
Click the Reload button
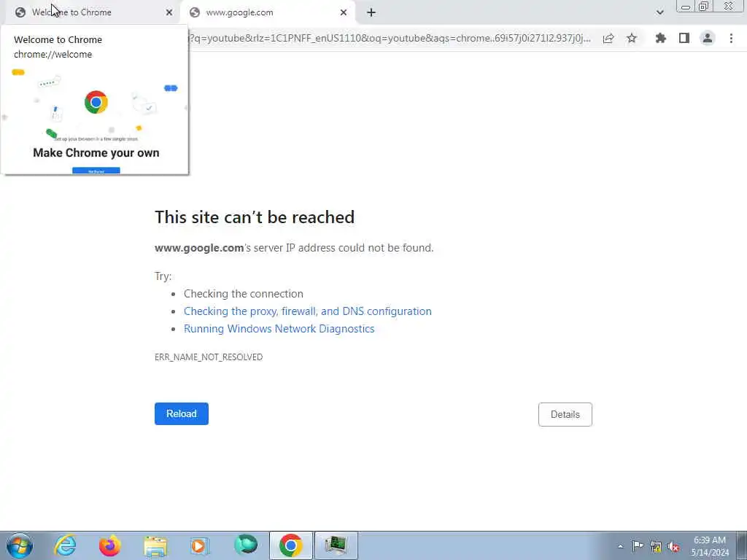point(182,414)
